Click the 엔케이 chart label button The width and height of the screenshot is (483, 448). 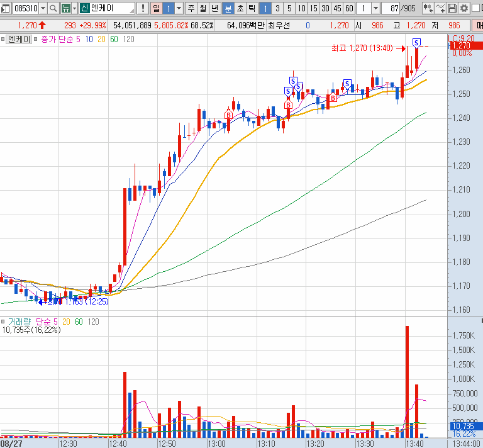tap(21, 39)
